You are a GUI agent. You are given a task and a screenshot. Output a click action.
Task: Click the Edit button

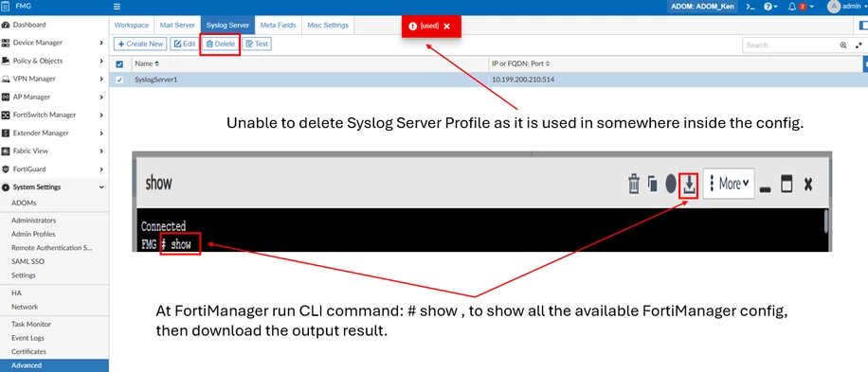pyautogui.click(x=185, y=44)
